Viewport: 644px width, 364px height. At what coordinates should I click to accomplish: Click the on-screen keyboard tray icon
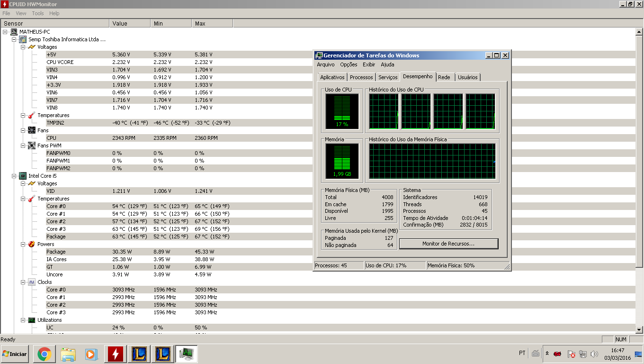[x=536, y=354]
